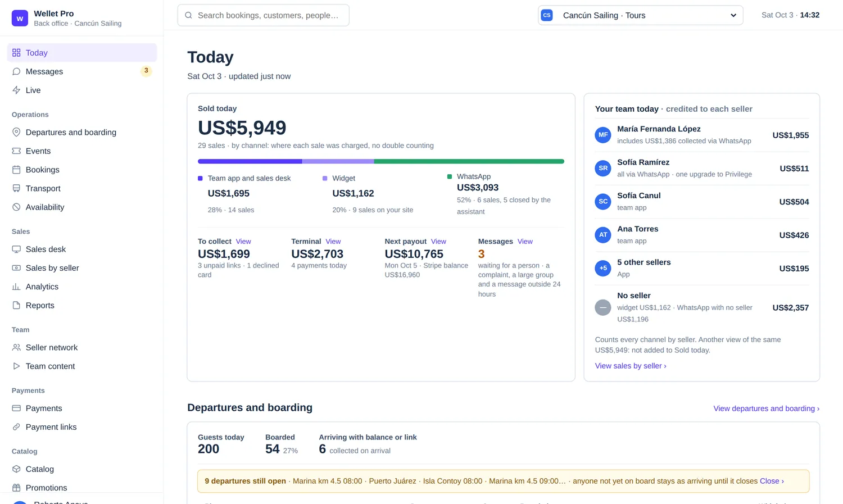
Task: Click the US$5,949 sold today total
Action: [242, 128]
